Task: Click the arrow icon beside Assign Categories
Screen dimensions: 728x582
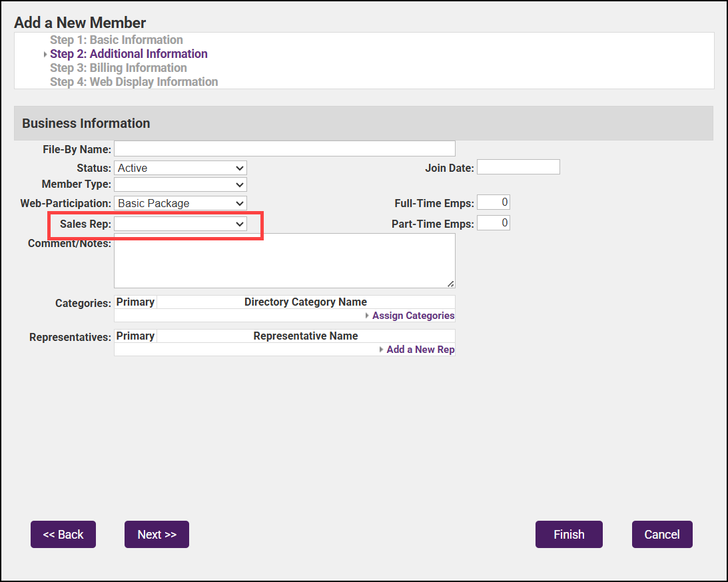Action: click(367, 316)
